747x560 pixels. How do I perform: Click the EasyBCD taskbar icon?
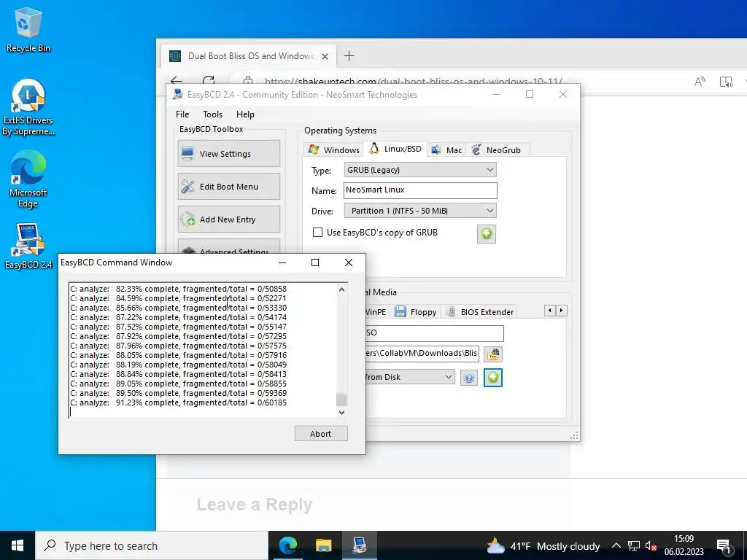(x=359, y=545)
